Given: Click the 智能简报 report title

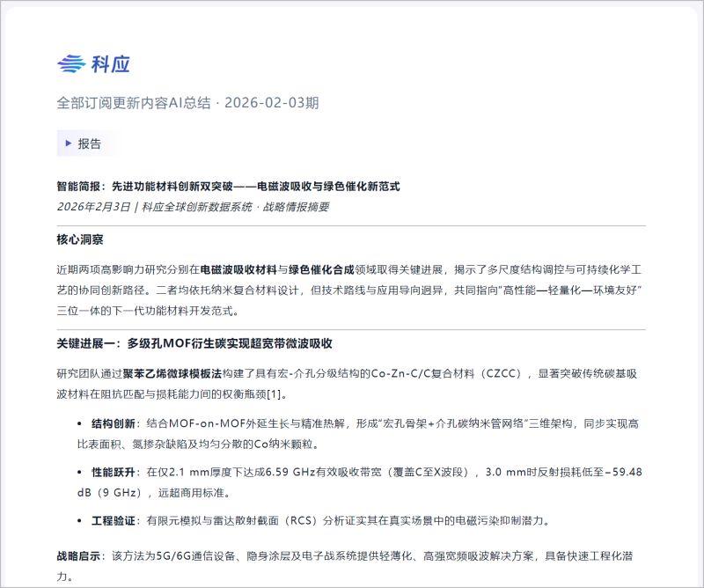Looking at the screenshot, I should tap(228, 187).
